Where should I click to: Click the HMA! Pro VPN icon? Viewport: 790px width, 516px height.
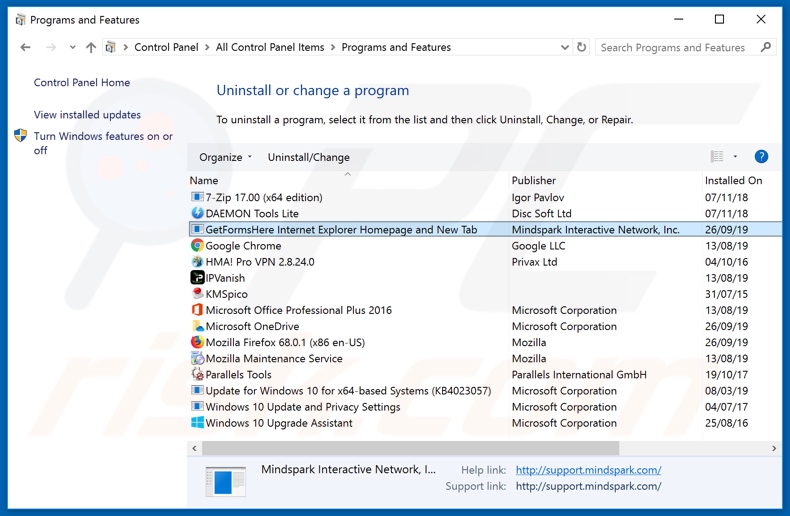(x=197, y=262)
